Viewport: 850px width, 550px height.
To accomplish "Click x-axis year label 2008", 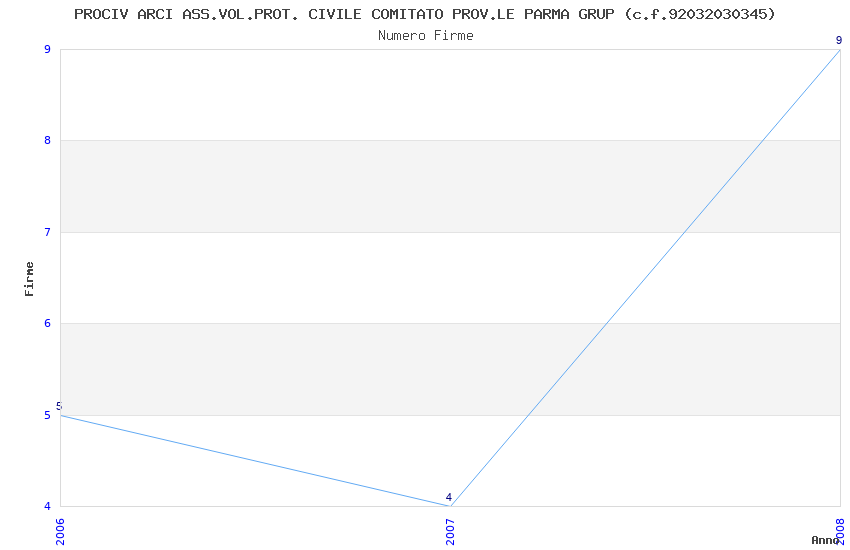I will click(840, 532).
